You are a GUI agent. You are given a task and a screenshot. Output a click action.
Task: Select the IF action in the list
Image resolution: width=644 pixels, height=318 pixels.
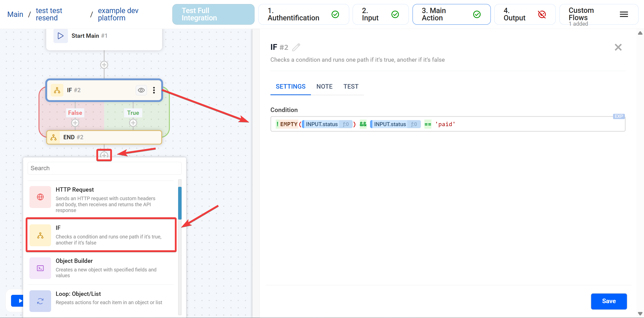pyautogui.click(x=101, y=235)
